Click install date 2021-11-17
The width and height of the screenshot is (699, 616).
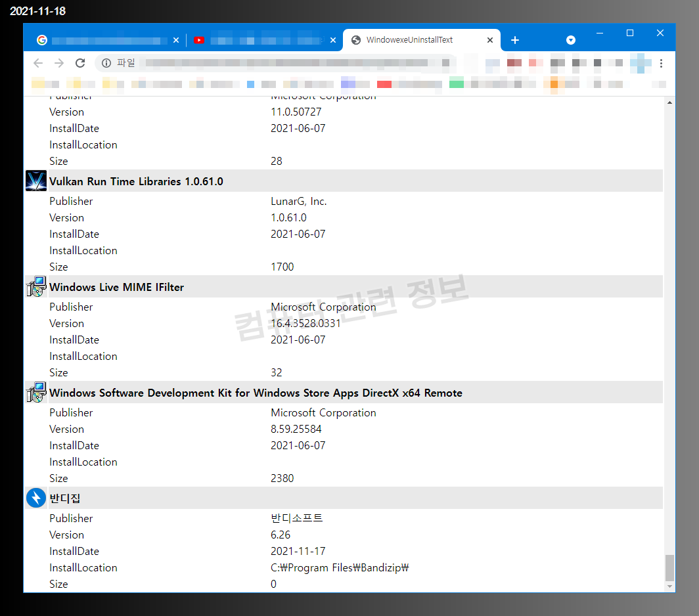pyautogui.click(x=298, y=551)
